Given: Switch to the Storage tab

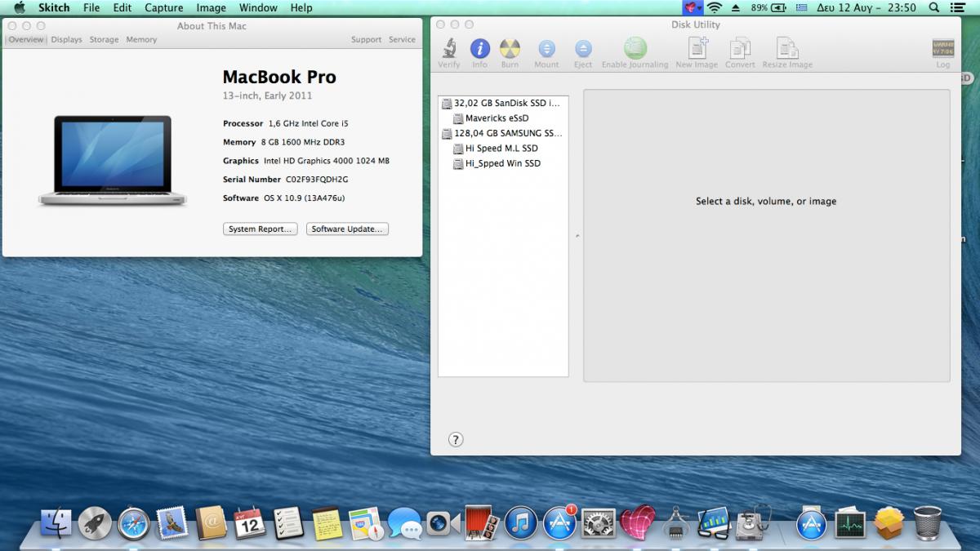Looking at the screenshot, I should coord(104,39).
